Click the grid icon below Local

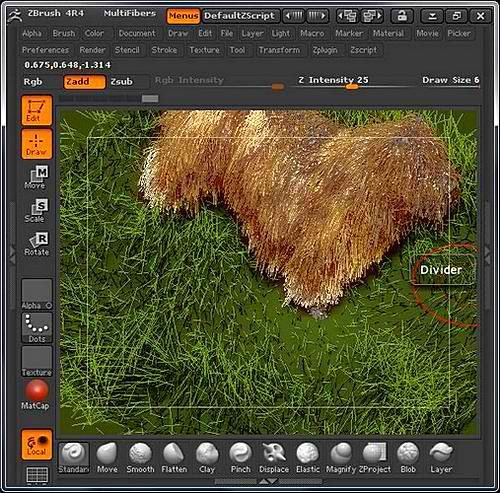tap(37, 475)
